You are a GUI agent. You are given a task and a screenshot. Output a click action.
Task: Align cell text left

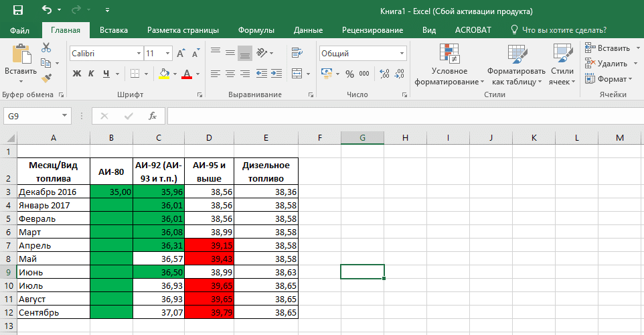[x=215, y=74]
